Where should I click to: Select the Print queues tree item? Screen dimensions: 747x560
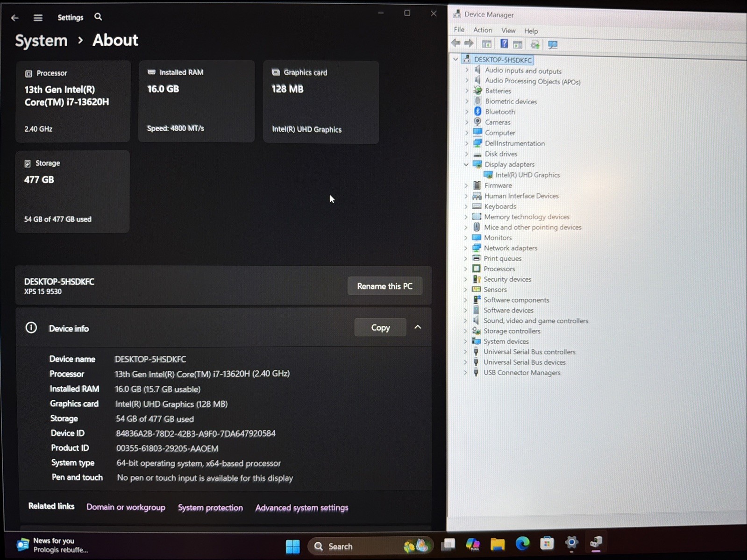502,258
